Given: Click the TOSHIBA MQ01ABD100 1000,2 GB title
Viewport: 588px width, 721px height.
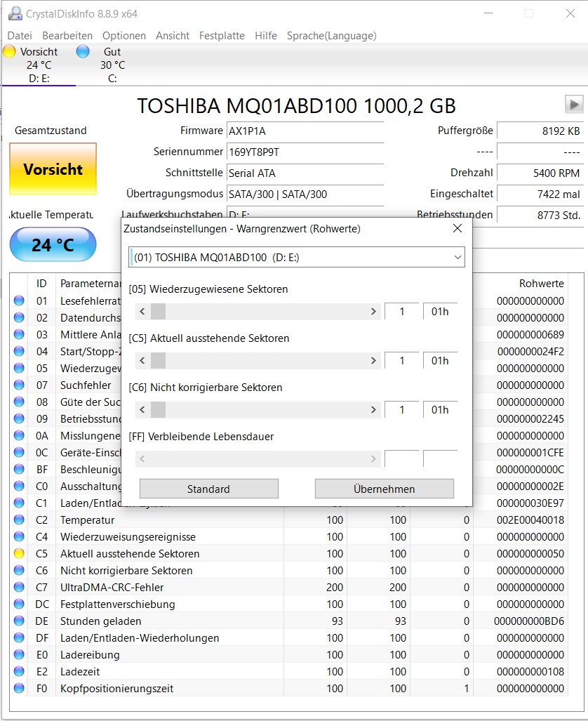Looking at the screenshot, I should [296, 106].
